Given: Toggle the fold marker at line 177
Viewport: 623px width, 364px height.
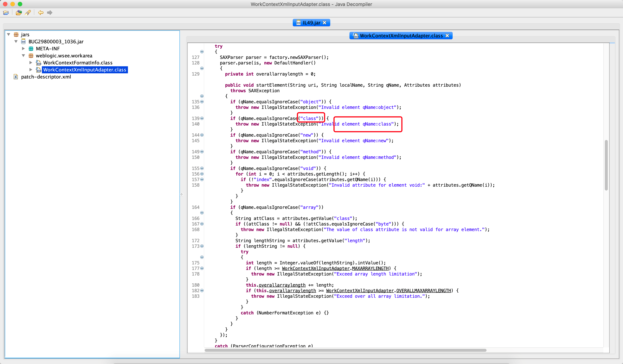Looking at the screenshot, I should coord(202,268).
